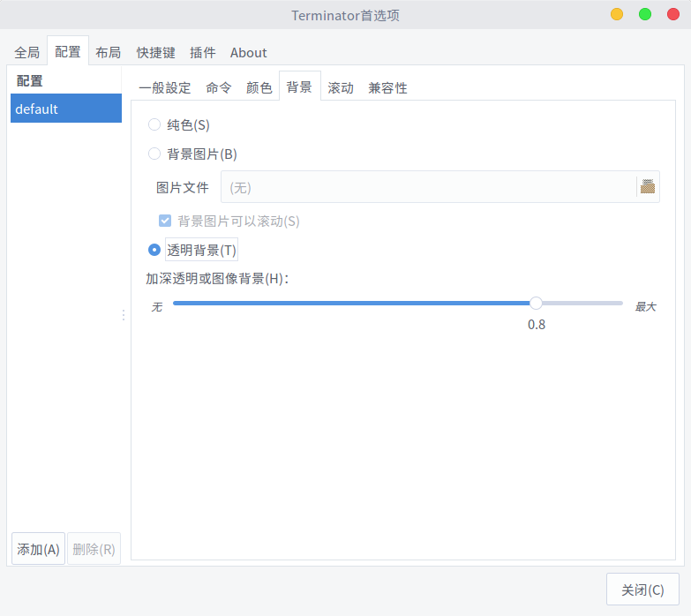Switch to the 命令 command sub-tab
691x616 pixels.
[219, 87]
